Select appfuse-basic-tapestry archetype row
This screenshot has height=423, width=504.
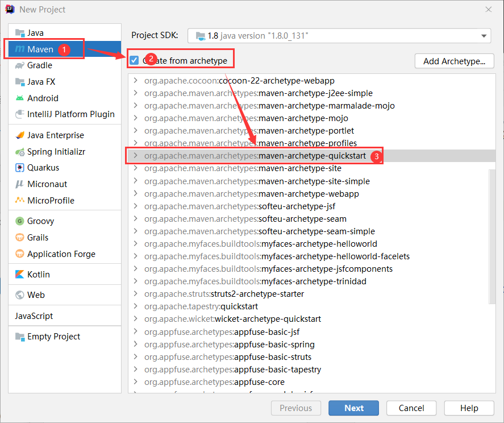coord(312,370)
